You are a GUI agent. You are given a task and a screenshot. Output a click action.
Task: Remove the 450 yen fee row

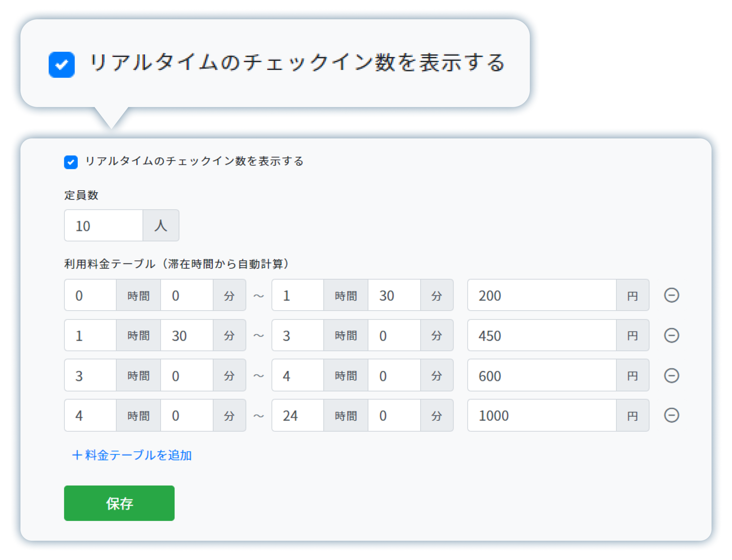point(671,335)
